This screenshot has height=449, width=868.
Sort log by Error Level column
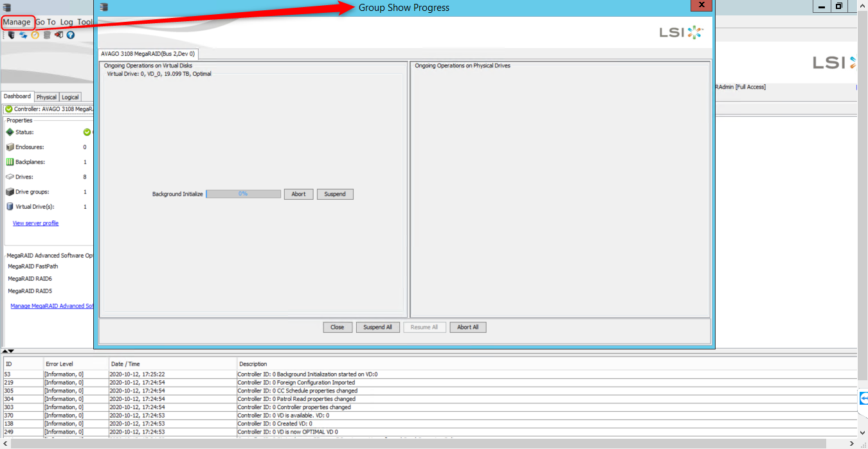(75, 364)
